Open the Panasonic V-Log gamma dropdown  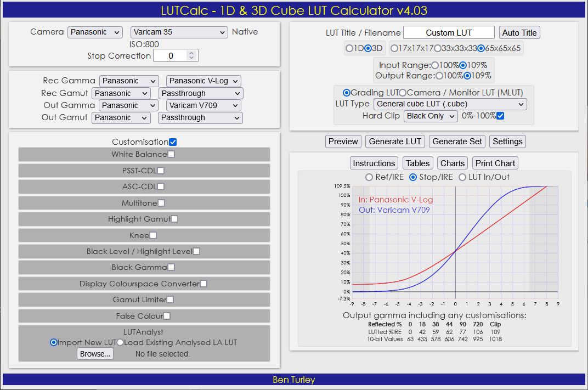(203, 81)
